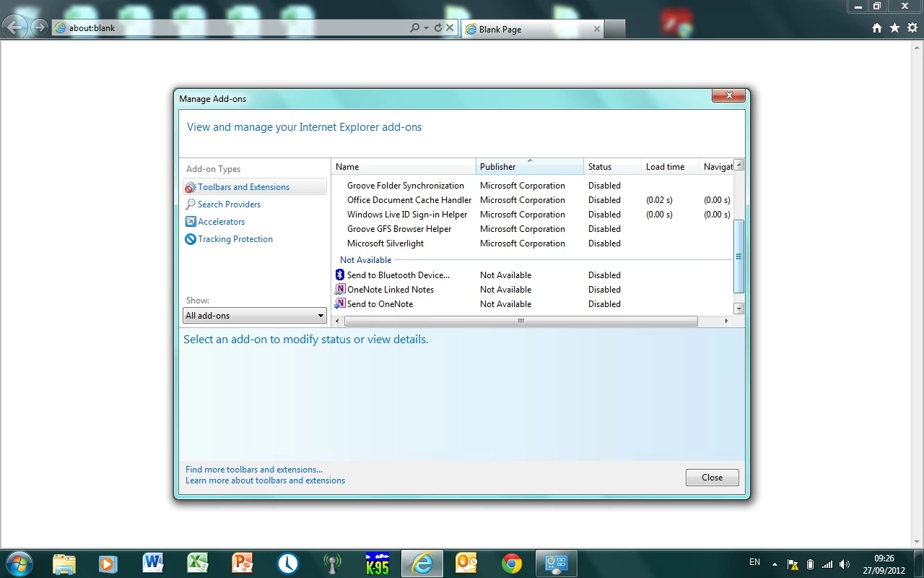The image size is (924, 578).
Task: Show hidden tray icons arrow
Action: pyautogui.click(x=775, y=564)
